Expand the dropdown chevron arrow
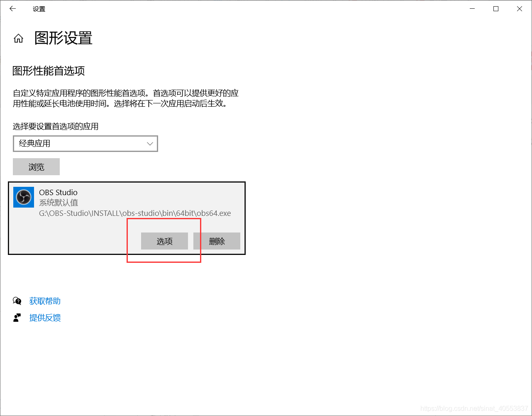The image size is (532, 416). click(x=150, y=144)
